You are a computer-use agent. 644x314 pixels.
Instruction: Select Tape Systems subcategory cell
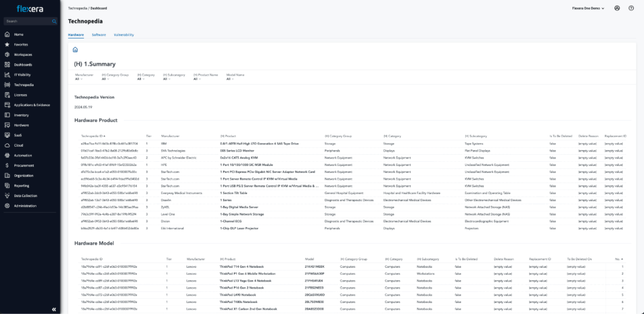pyautogui.click(x=474, y=143)
